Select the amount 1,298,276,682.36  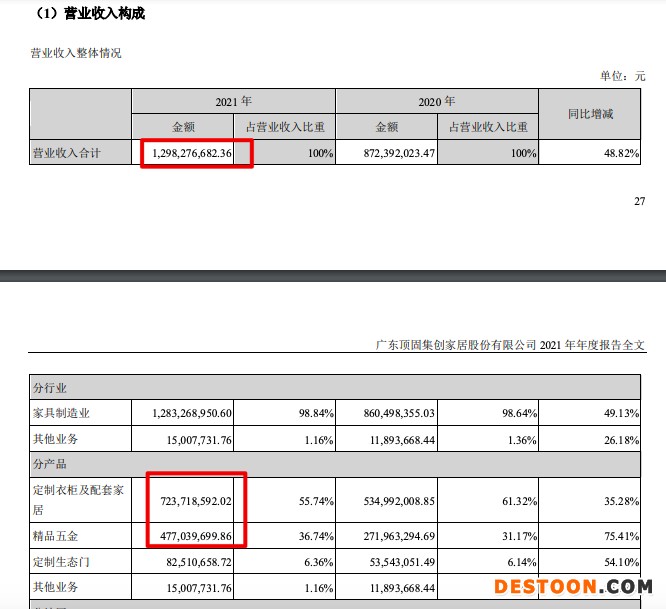[192, 153]
